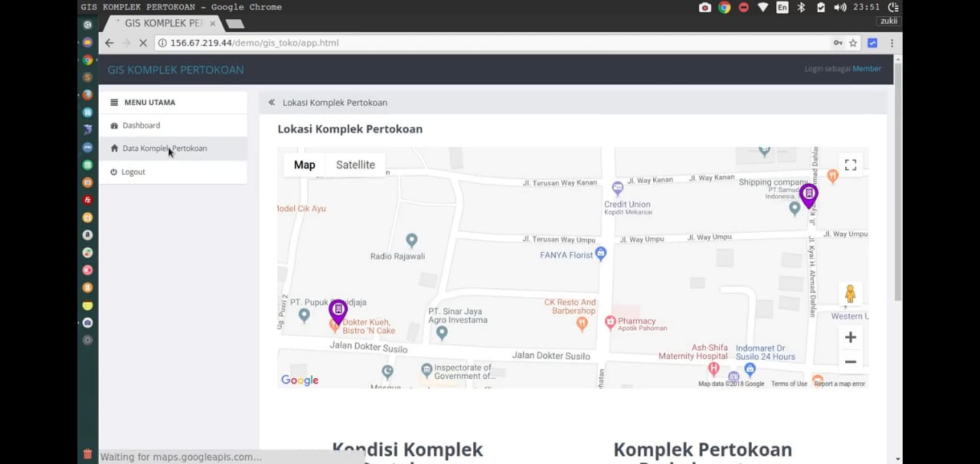Click the purple marker near Dokter Kueh
Image resolution: width=980 pixels, height=464 pixels.
click(x=338, y=310)
